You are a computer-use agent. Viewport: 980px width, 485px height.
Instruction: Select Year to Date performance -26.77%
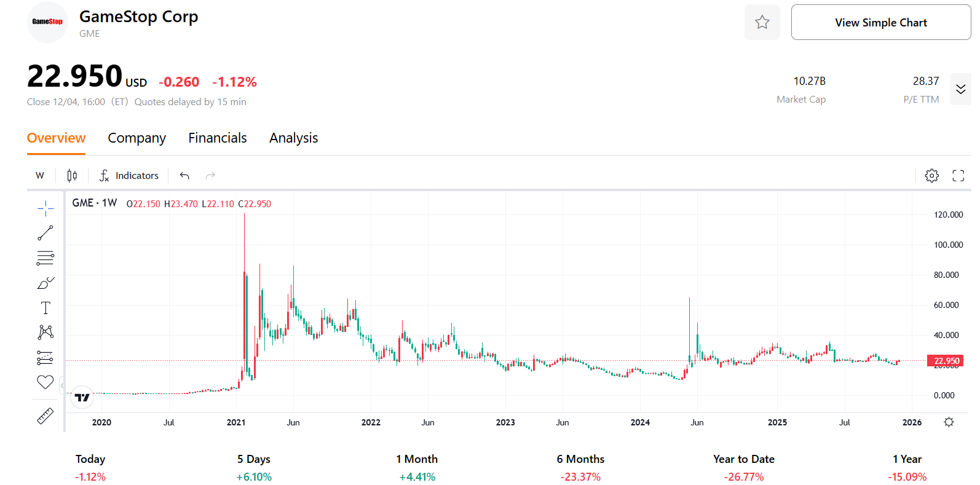(744, 477)
